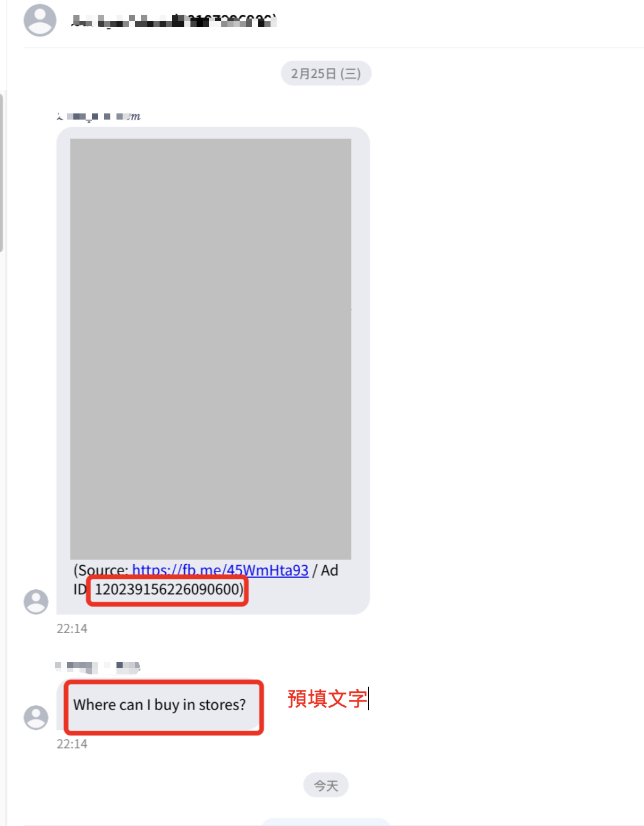Image resolution: width=644 pixels, height=826 pixels.
Task: Click the blurred sender name above the stores question
Action: [x=98, y=666]
